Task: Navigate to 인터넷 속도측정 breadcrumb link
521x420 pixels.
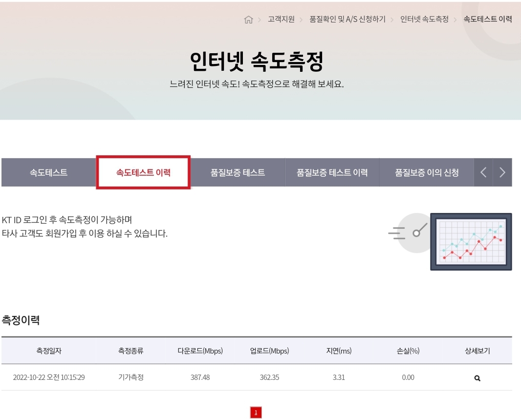Action: tap(424, 19)
